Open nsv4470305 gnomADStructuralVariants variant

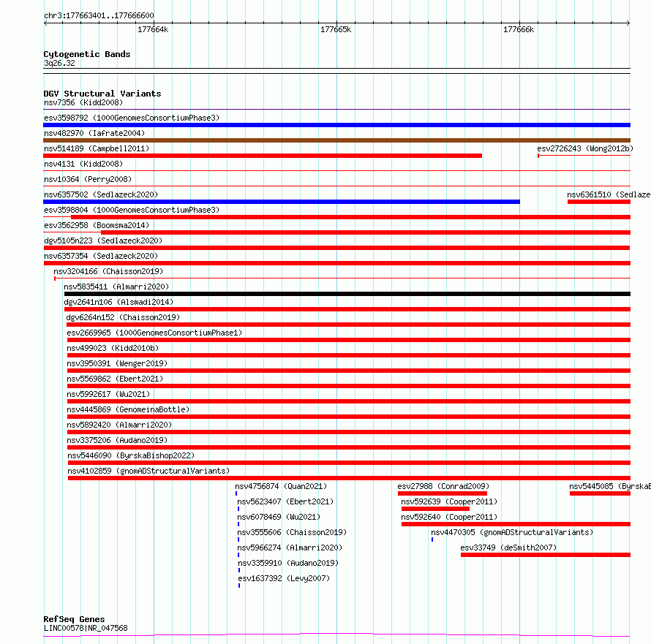[x=512, y=532]
